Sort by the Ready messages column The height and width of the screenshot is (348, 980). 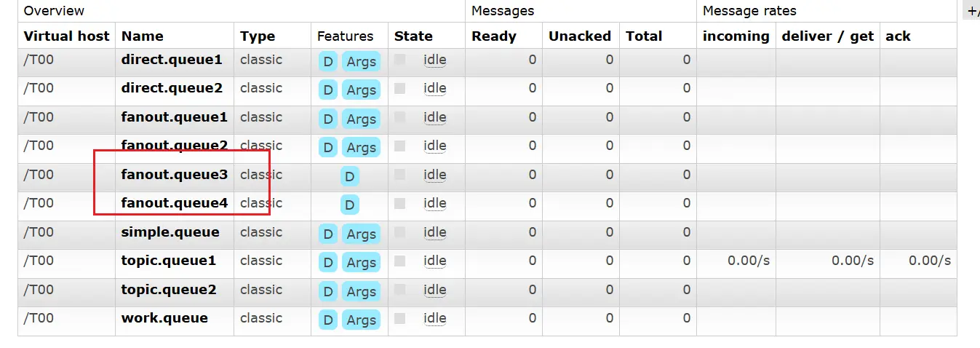494,36
